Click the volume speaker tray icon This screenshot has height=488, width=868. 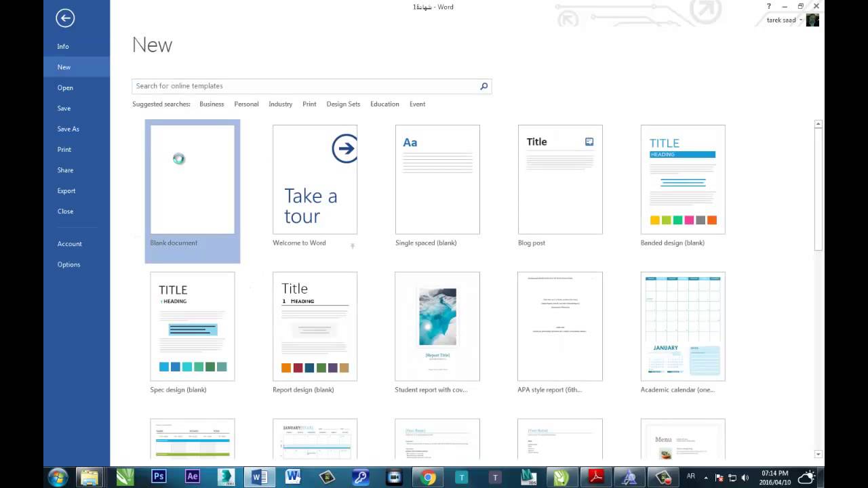click(745, 477)
